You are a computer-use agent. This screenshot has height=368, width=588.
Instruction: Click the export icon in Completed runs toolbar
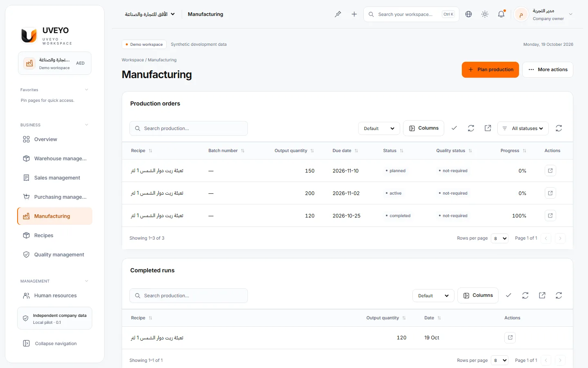click(542, 295)
